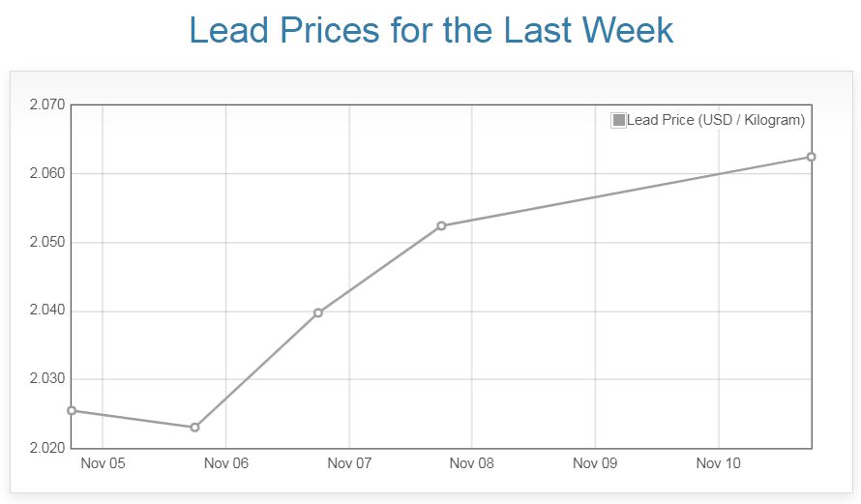Click the 2.050 price tick label

coord(47,242)
